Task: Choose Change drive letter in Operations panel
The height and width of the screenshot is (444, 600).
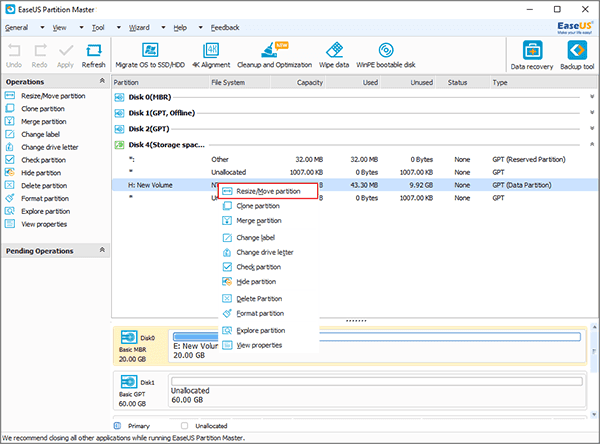Action: pos(42,147)
